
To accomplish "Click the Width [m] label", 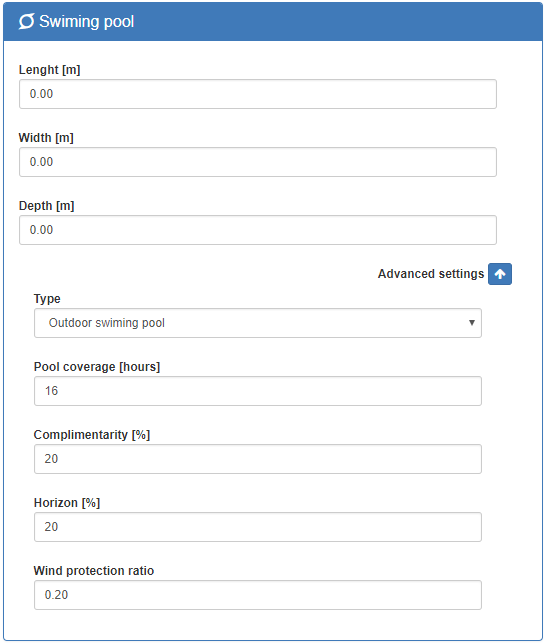I will [46, 138].
